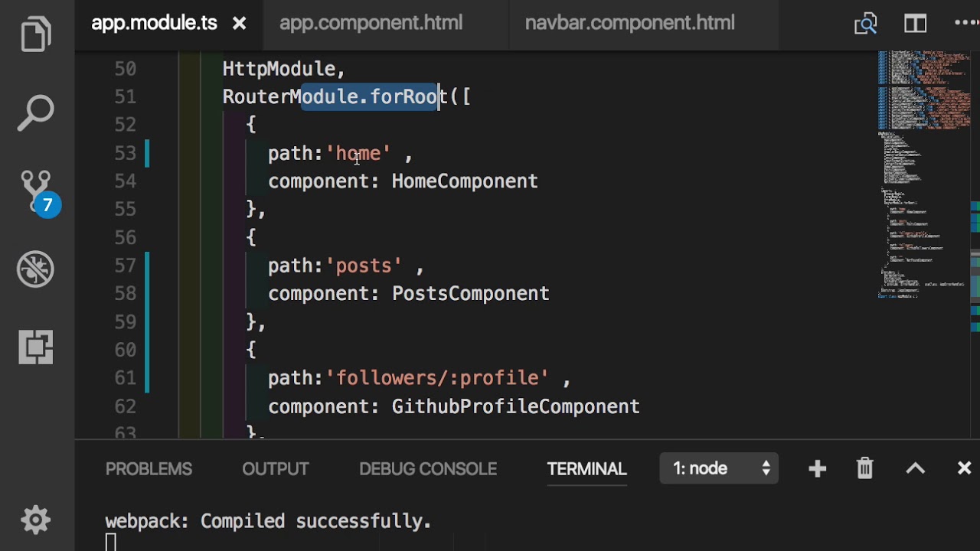Split the editor to the side
This screenshot has width=980, height=551.
click(x=915, y=24)
